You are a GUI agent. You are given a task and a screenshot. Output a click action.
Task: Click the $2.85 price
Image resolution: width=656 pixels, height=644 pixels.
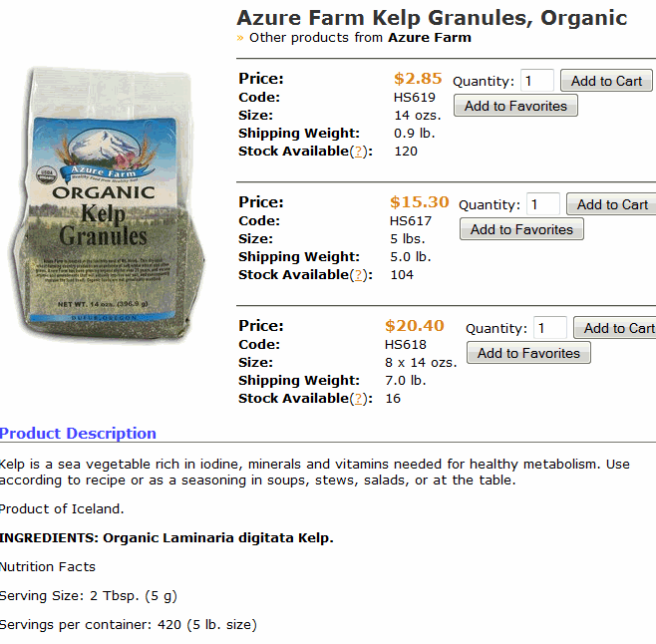tap(418, 79)
